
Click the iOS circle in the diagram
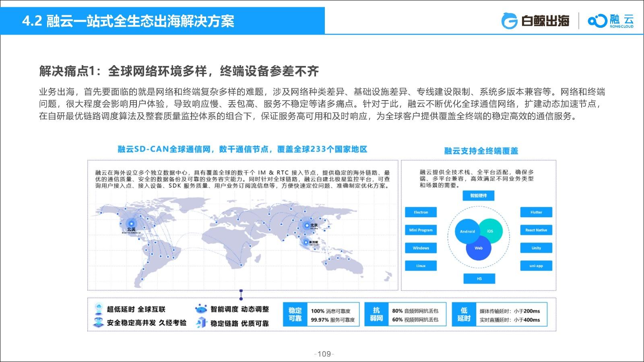coord(490,231)
